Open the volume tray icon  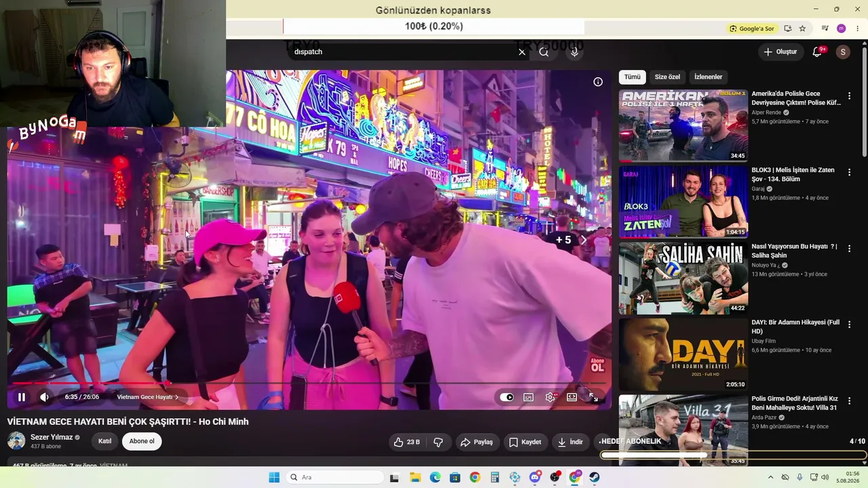(825, 477)
